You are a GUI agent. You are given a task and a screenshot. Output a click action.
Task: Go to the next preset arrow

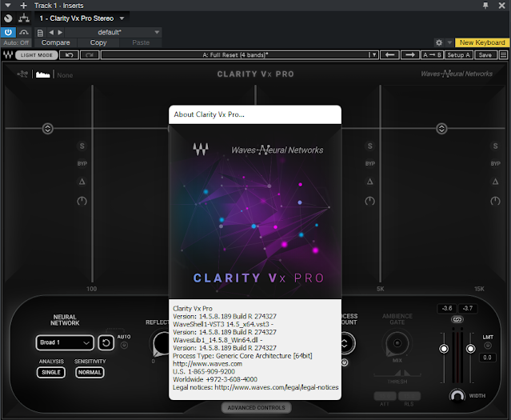coord(60,32)
